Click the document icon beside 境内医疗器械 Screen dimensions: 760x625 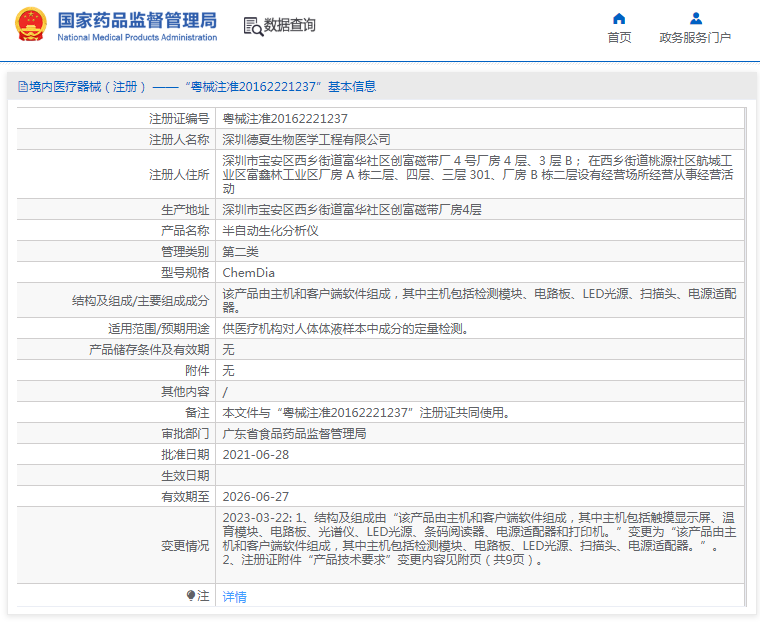[x=22, y=87]
